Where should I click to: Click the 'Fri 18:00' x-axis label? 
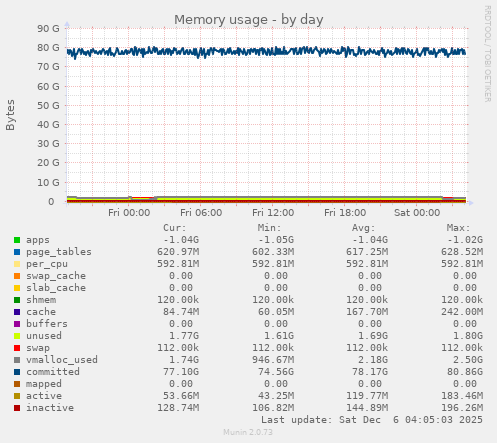[x=345, y=213]
